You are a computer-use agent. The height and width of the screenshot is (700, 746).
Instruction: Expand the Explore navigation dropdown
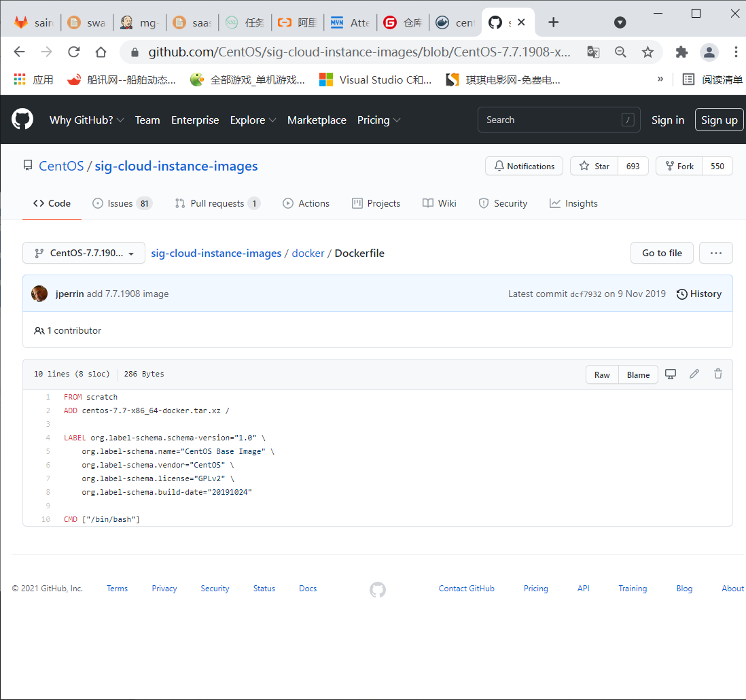click(x=253, y=120)
